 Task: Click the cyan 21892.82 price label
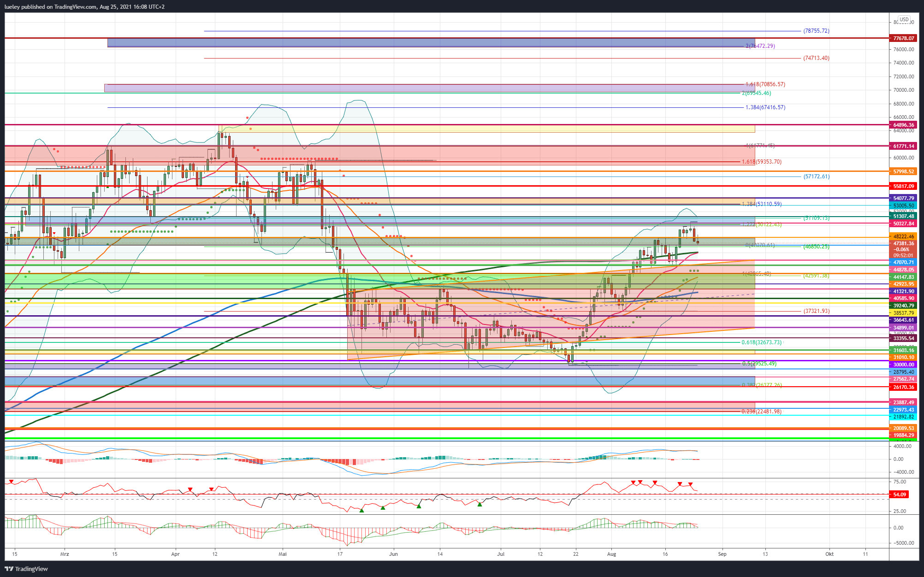(903, 417)
